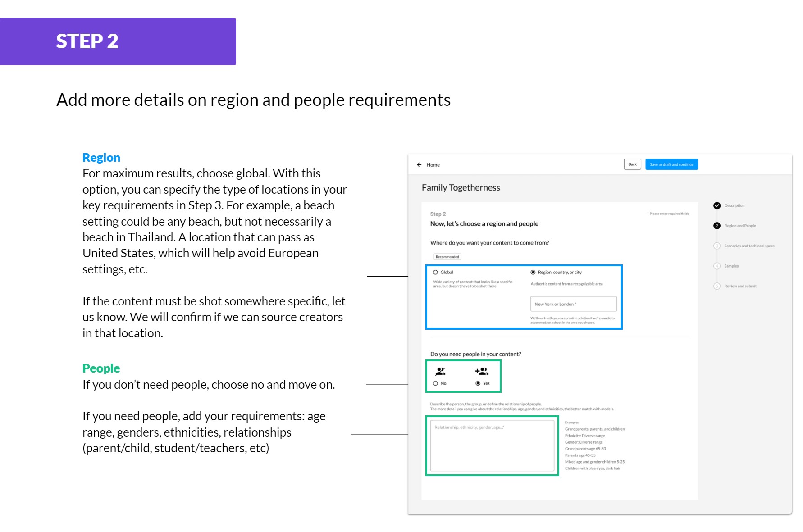Click the Back button
The width and height of the screenshot is (803, 532).
pyautogui.click(x=632, y=164)
